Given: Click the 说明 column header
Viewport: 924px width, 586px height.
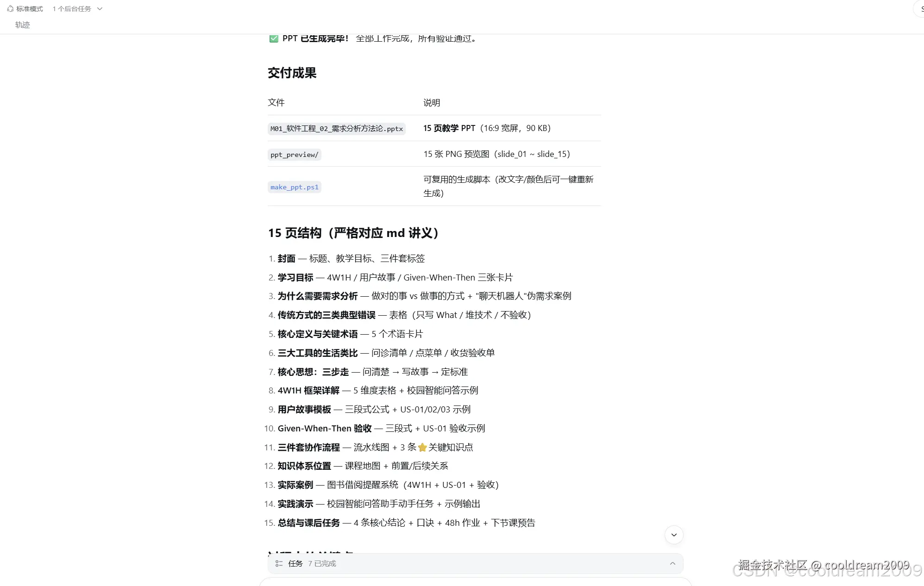Looking at the screenshot, I should (432, 102).
